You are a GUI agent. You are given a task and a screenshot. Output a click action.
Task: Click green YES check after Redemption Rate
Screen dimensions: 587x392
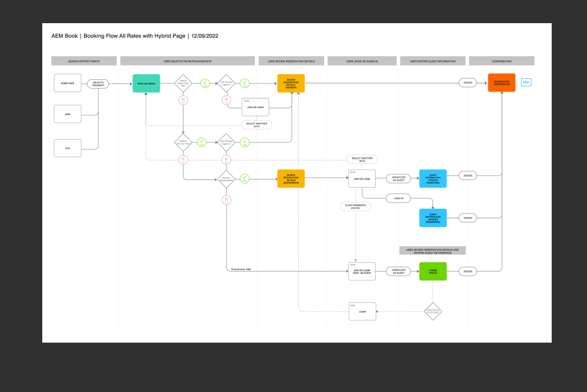coord(205,83)
